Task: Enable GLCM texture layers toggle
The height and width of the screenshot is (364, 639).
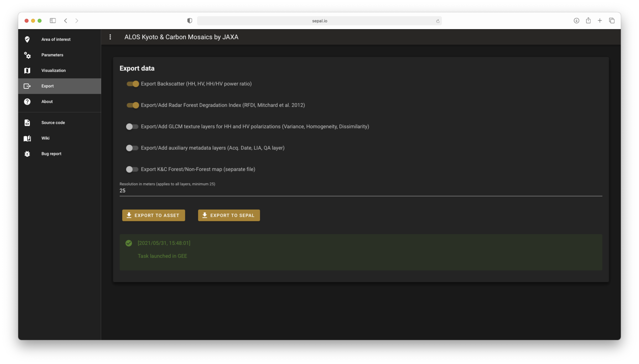Action: coord(132,126)
